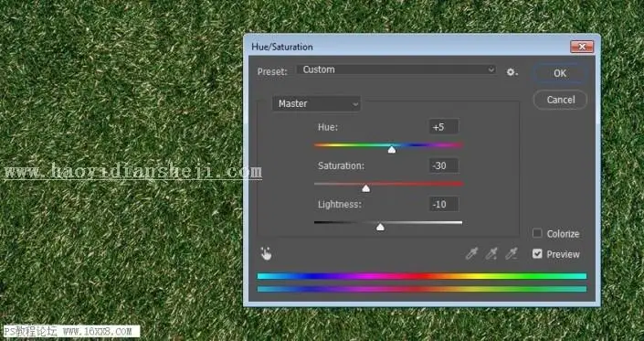Activate the on-image adjustment hand tool
Screen dimensions: 644x341
pyautogui.click(x=266, y=253)
